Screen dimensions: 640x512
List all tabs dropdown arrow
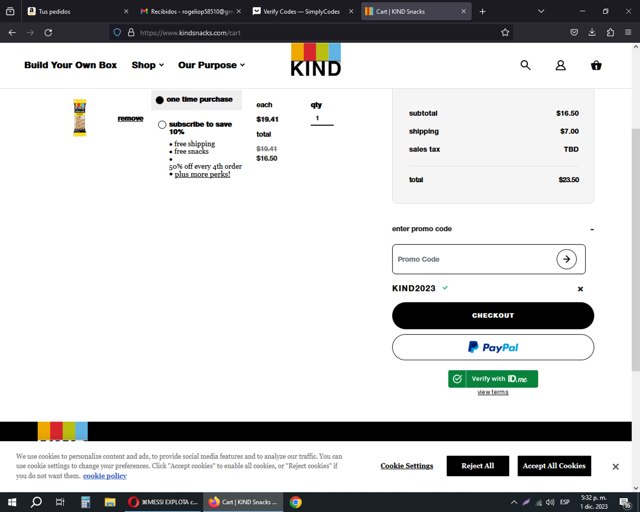click(541, 11)
